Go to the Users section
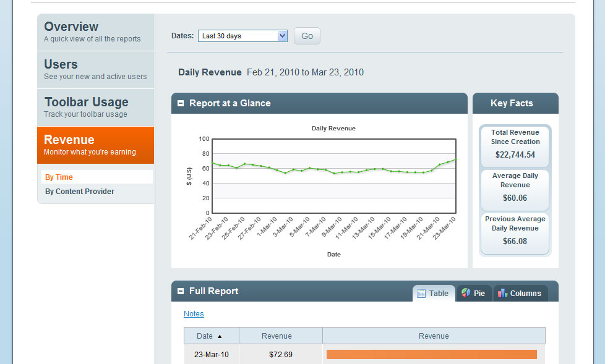This screenshot has width=605, height=364. tap(95, 70)
